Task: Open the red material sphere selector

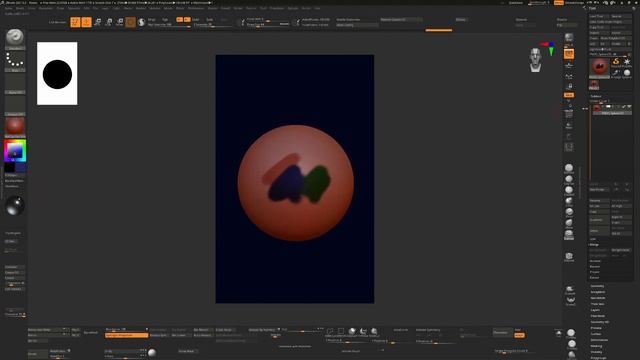Action: (x=15, y=127)
